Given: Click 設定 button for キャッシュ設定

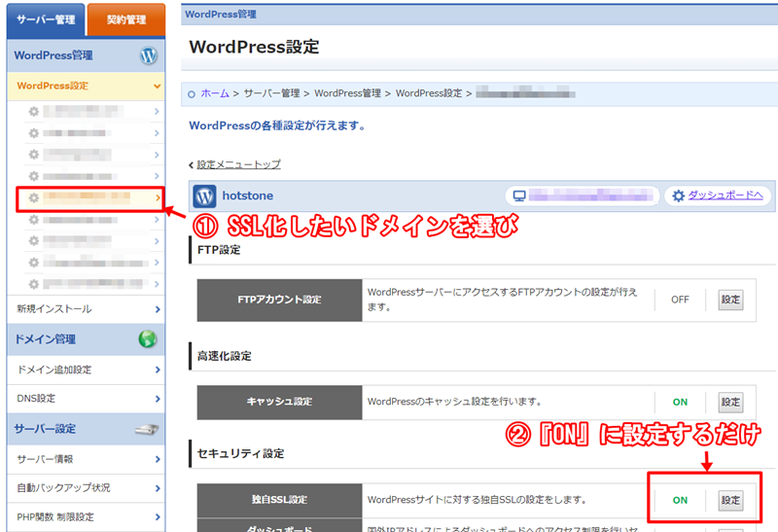Looking at the screenshot, I should point(731,402).
